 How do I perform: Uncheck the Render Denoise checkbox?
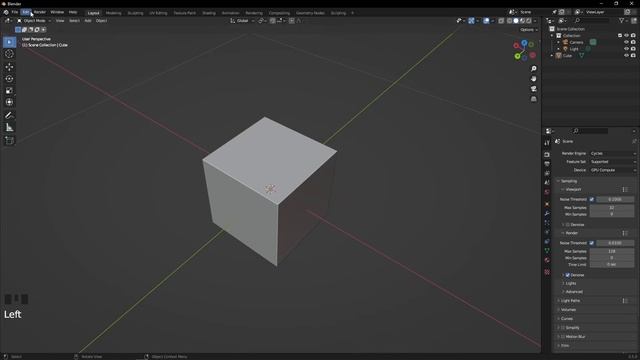tap(567, 275)
